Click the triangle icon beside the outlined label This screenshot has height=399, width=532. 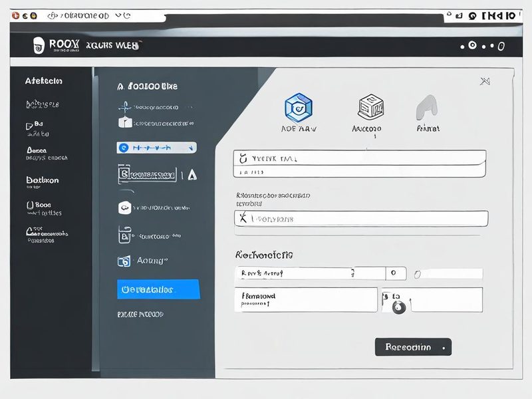coord(192,175)
